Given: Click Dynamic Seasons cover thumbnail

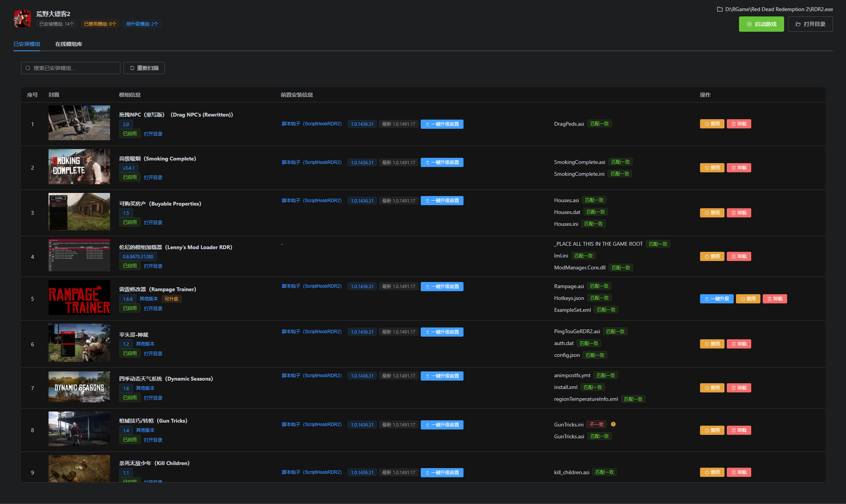Looking at the screenshot, I should pyautogui.click(x=79, y=387).
